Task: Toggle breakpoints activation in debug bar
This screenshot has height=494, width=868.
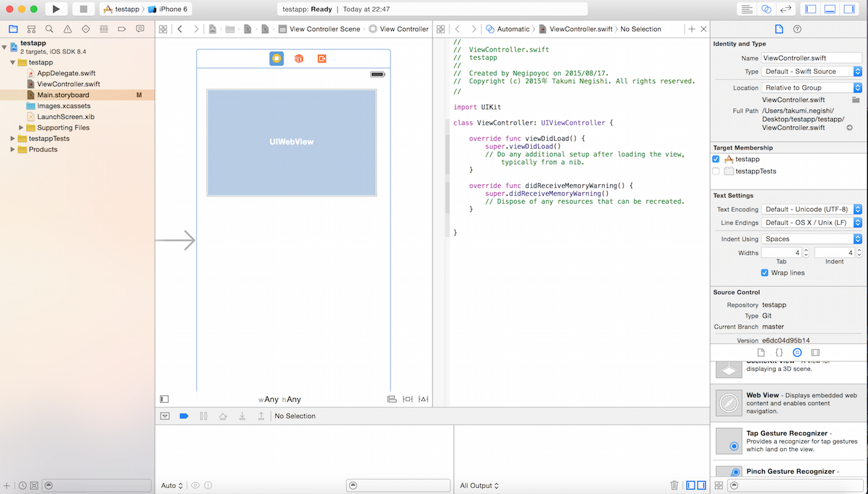Action: [184, 416]
